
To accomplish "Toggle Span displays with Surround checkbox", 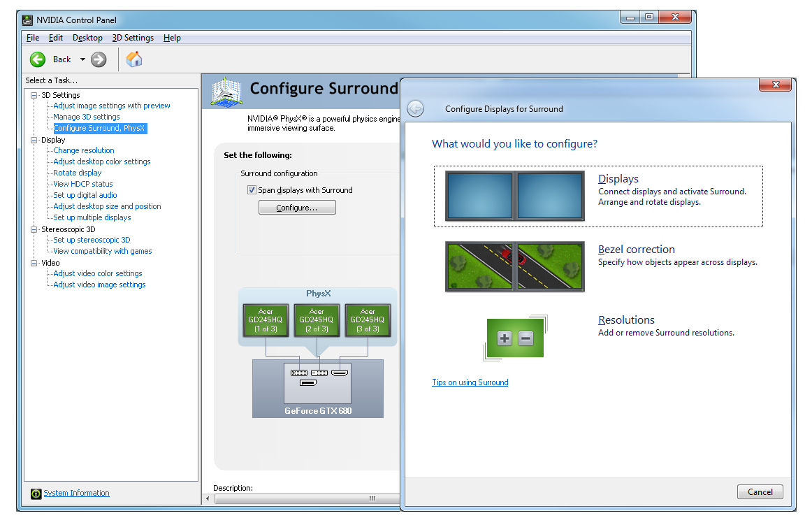I will (252, 190).
